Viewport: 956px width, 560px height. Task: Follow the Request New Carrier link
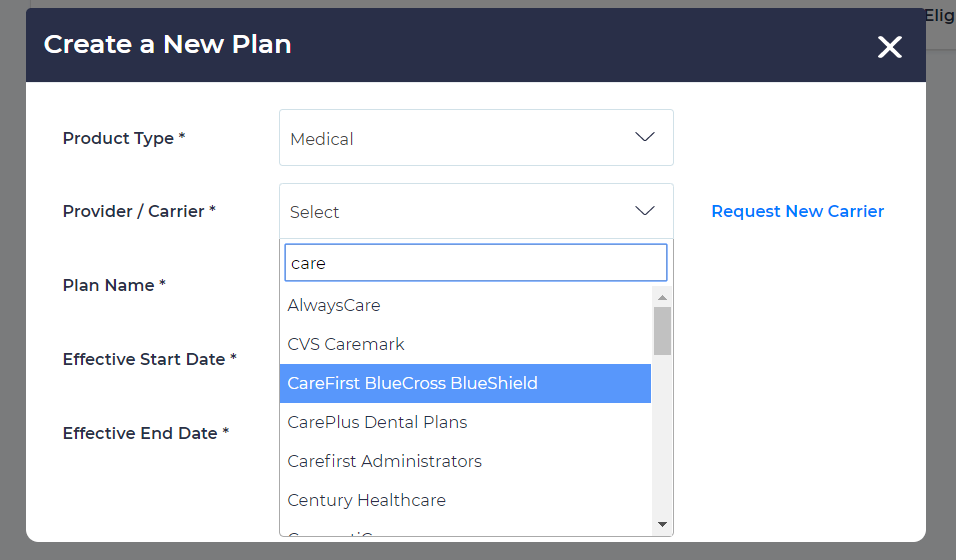click(797, 211)
